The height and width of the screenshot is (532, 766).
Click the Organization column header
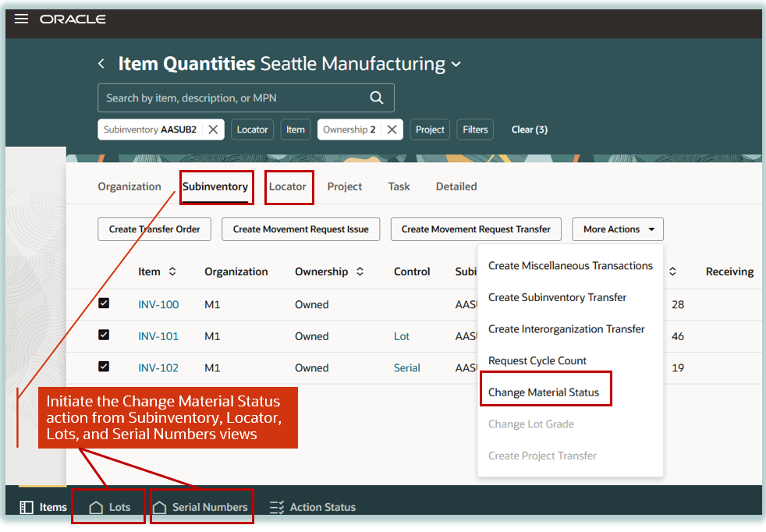(x=236, y=271)
